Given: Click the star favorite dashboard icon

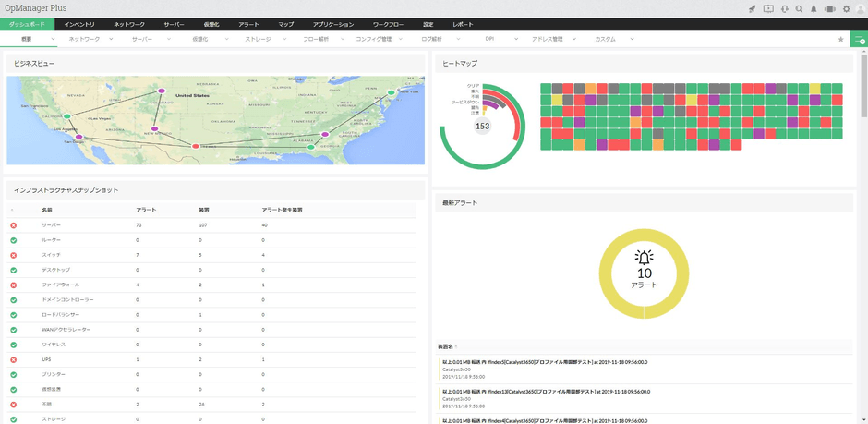Looking at the screenshot, I should click(840, 40).
